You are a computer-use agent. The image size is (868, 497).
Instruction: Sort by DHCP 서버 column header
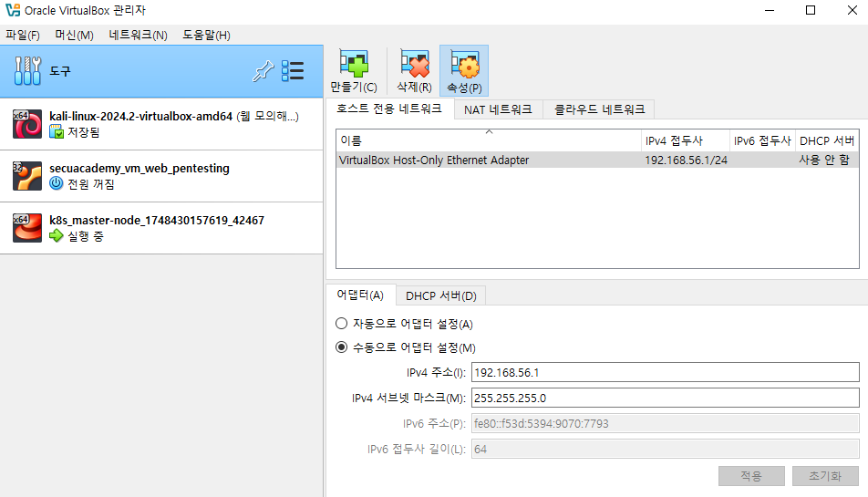point(827,140)
